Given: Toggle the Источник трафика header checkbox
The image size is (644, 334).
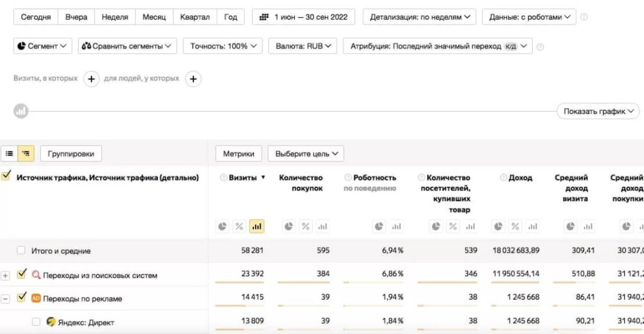Looking at the screenshot, I should [x=6, y=176].
